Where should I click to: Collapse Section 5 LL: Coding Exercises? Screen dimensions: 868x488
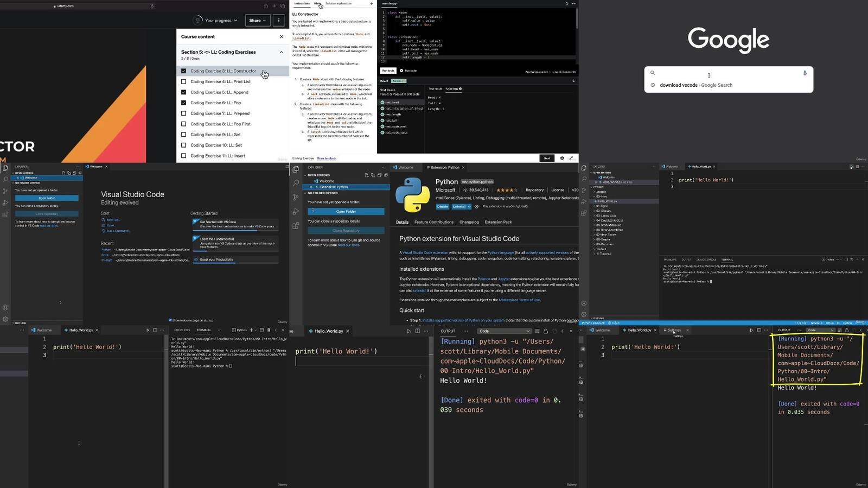coord(281,52)
